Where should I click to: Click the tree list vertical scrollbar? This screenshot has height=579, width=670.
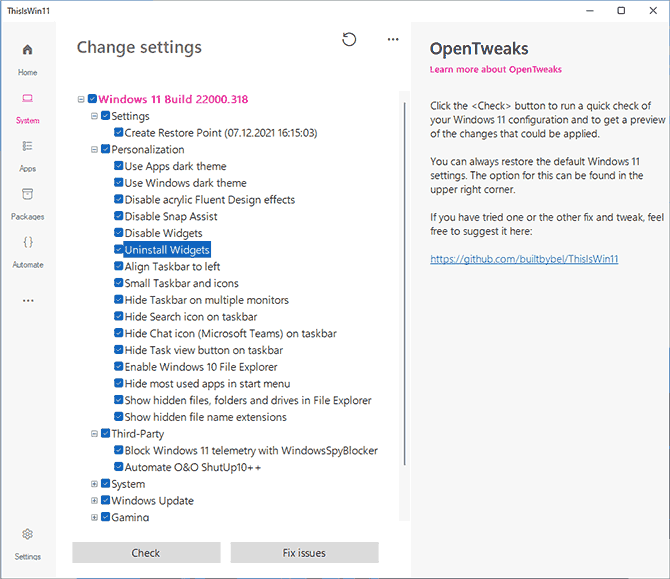[404, 284]
